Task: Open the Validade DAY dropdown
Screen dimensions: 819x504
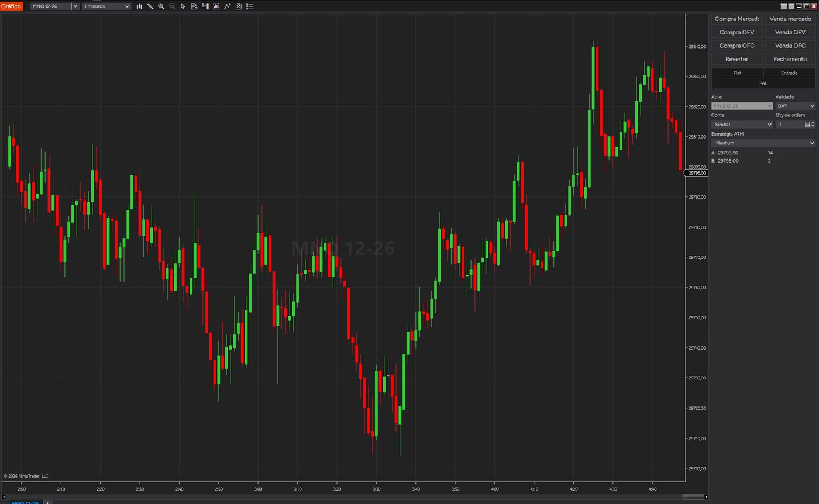Action: [x=796, y=106]
